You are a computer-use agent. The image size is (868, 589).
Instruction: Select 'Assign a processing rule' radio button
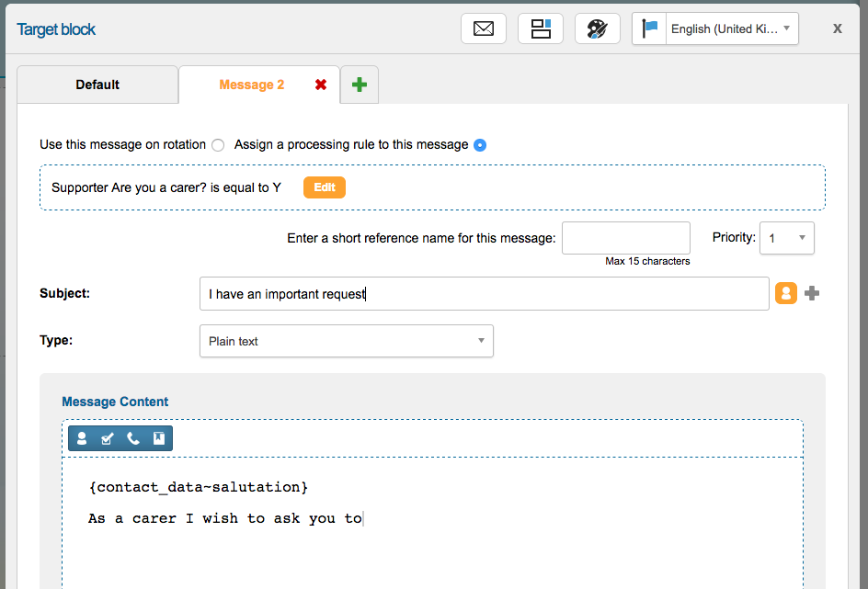[480, 145]
